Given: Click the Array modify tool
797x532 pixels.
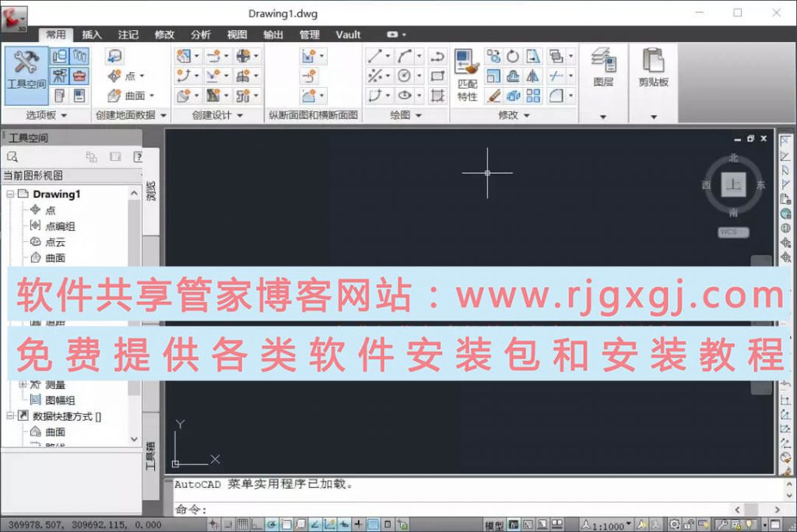Looking at the screenshot, I should [532, 96].
